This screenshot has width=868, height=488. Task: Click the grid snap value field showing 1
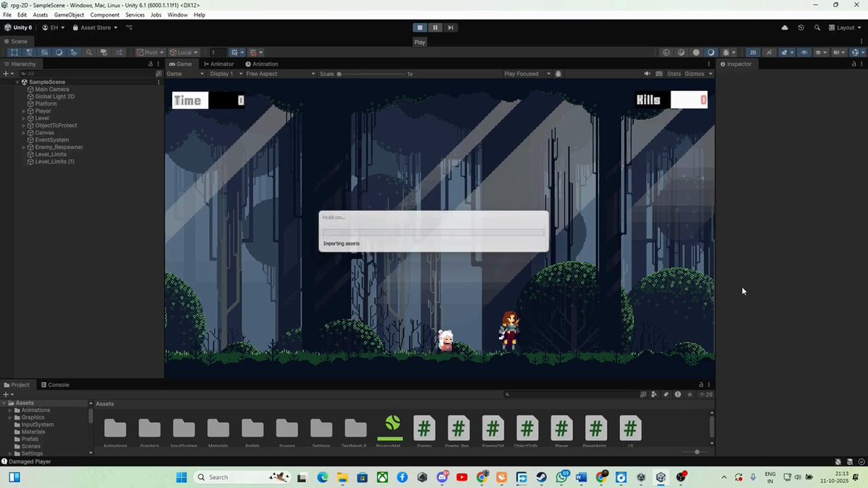(x=216, y=52)
